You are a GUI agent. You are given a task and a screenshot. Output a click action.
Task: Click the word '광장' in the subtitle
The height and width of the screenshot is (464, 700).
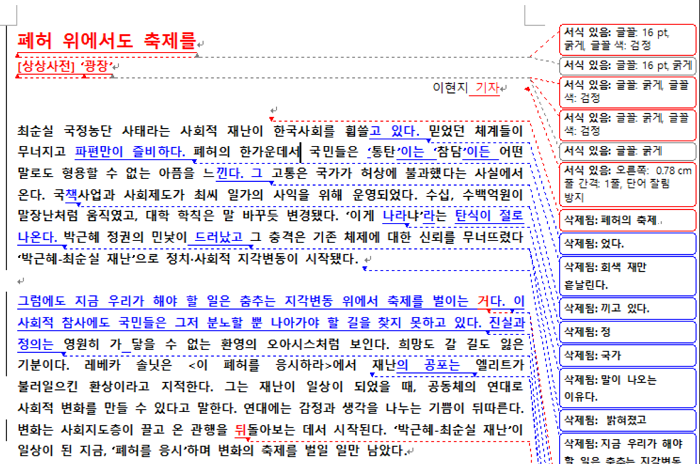click(96, 66)
